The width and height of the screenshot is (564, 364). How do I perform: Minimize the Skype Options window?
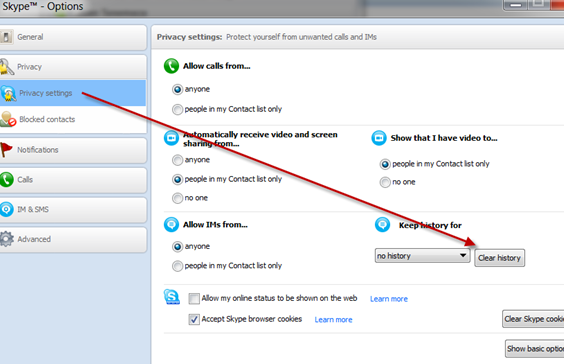click(x=515, y=5)
